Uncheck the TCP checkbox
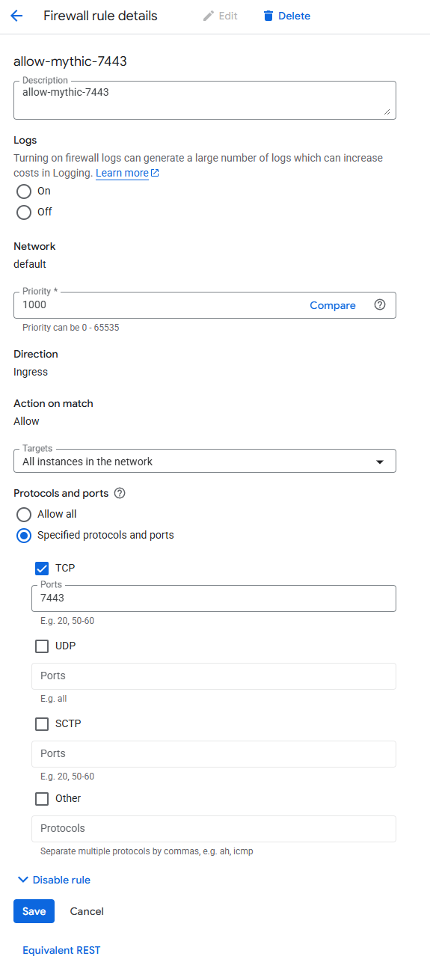The height and width of the screenshot is (980, 430). [42, 569]
